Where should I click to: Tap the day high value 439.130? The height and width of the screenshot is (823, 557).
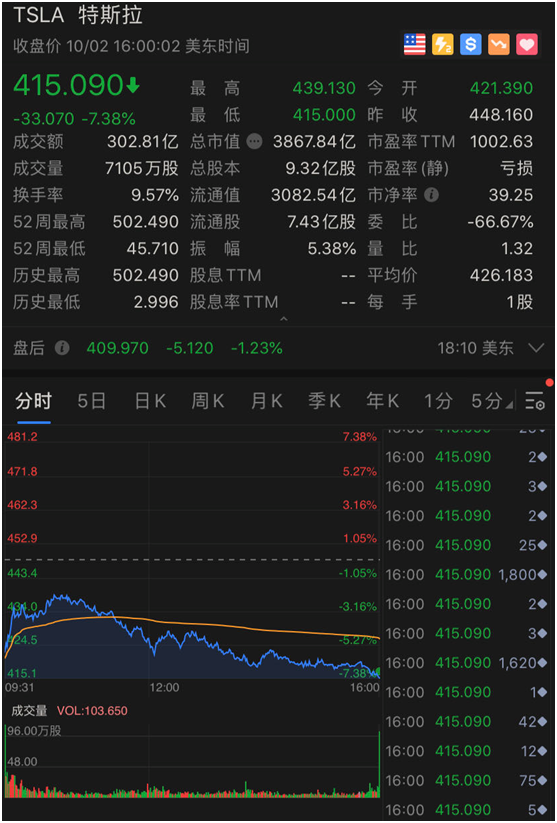click(324, 88)
